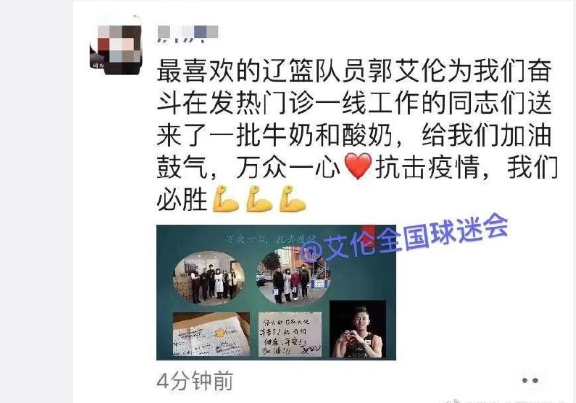Click the words 抗击疫情 in post
Viewport: 576px width, 403px height.
coord(427,167)
